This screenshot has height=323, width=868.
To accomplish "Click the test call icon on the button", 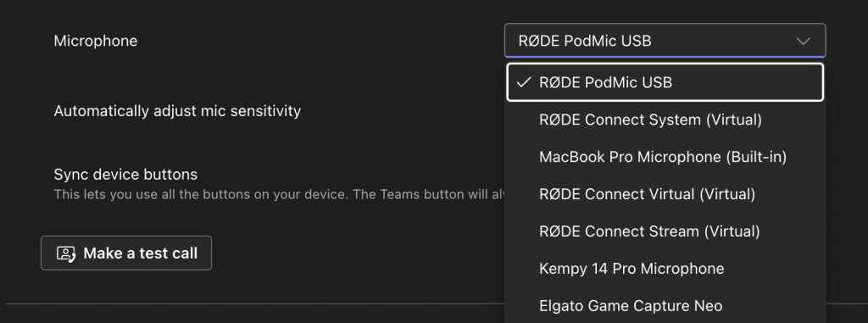I will tap(66, 253).
